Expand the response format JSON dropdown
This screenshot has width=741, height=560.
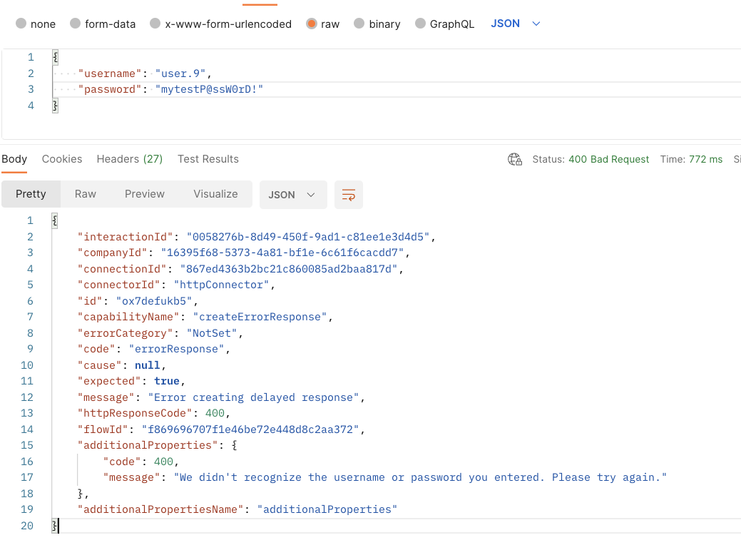[292, 195]
